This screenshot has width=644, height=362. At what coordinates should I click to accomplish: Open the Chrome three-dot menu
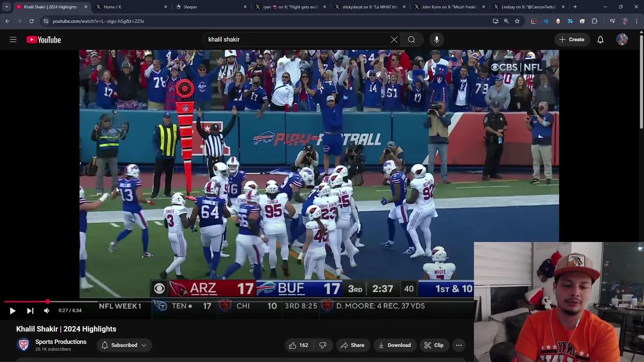[x=636, y=21]
